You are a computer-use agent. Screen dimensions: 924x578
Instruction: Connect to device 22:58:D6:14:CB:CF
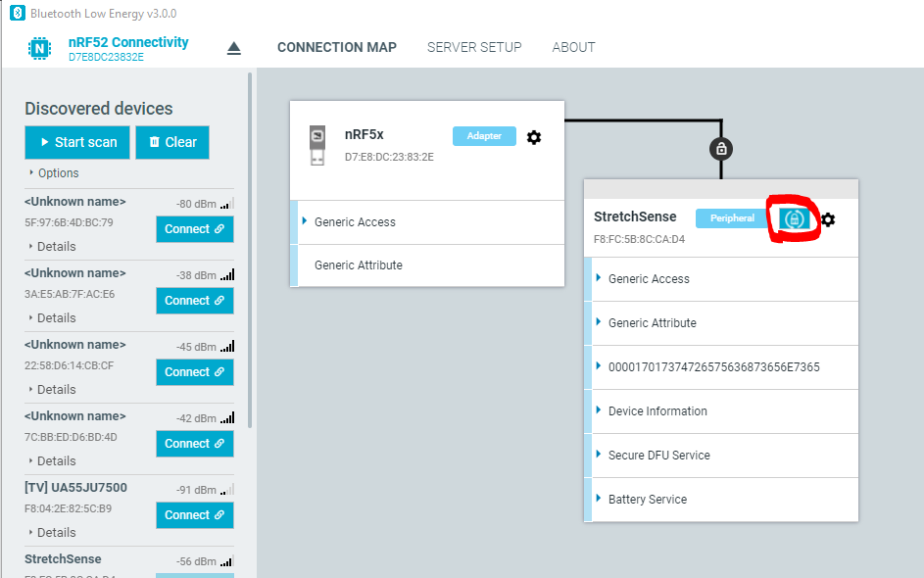194,372
